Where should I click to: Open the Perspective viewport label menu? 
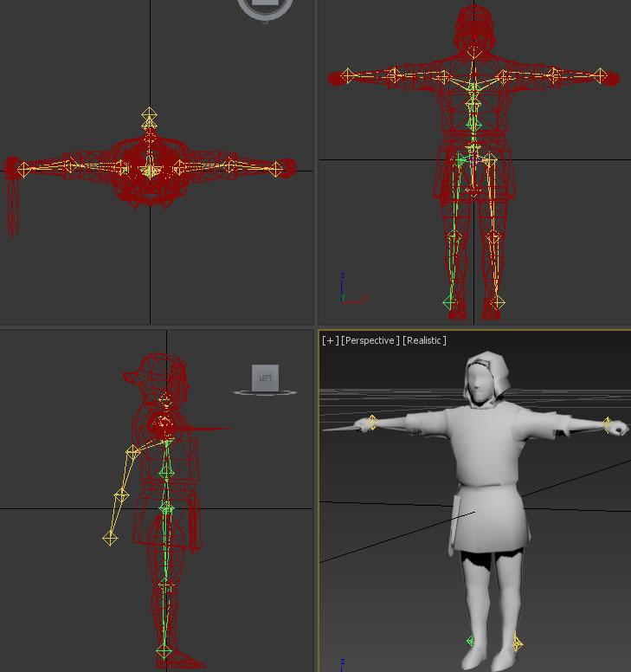click(x=370, y=340)
